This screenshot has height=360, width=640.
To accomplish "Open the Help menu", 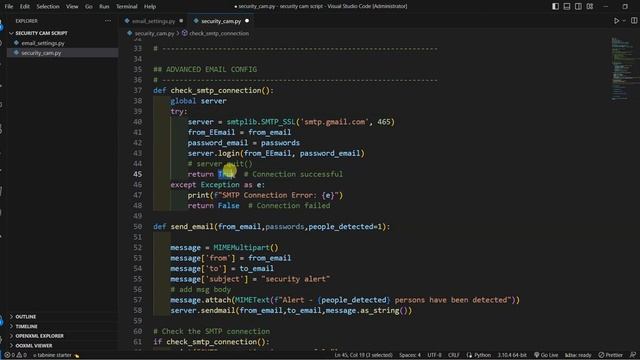I will pos(150,6).
